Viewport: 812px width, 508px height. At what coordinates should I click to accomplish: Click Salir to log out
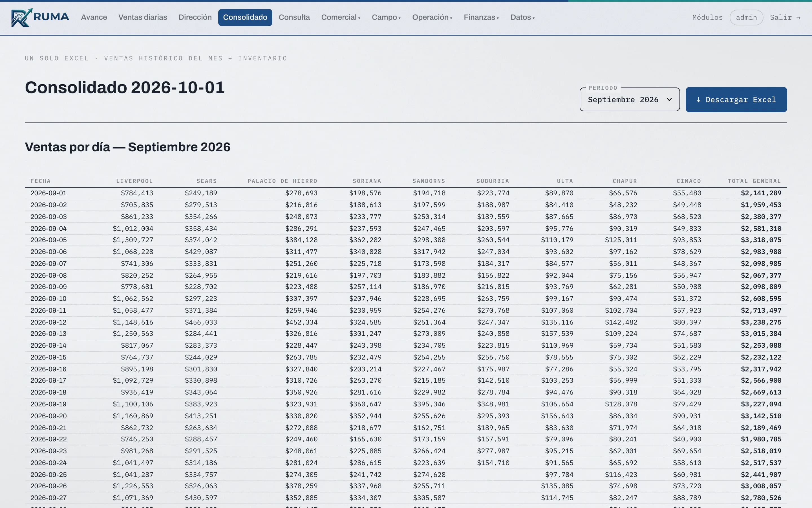point(785,17)
